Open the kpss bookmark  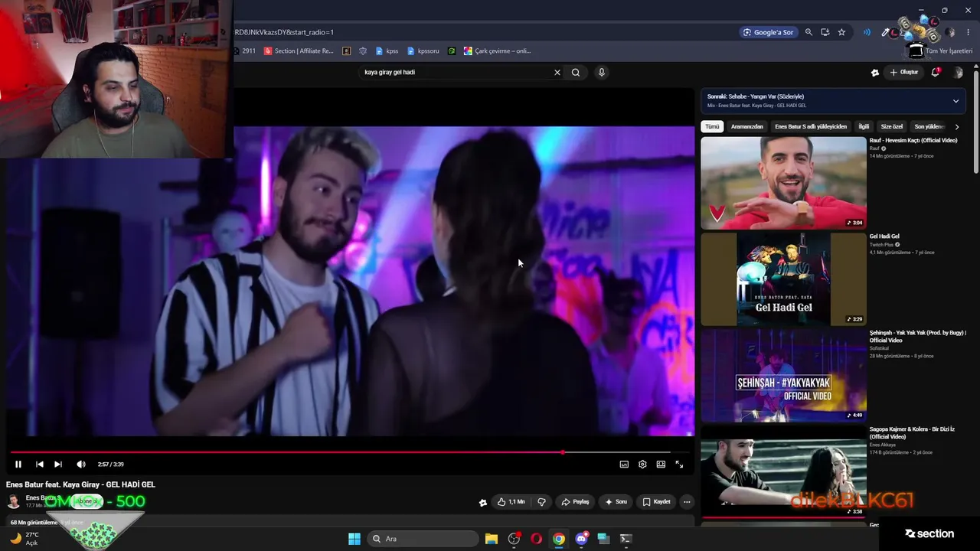pyautogui.click(x=387, y=51)
